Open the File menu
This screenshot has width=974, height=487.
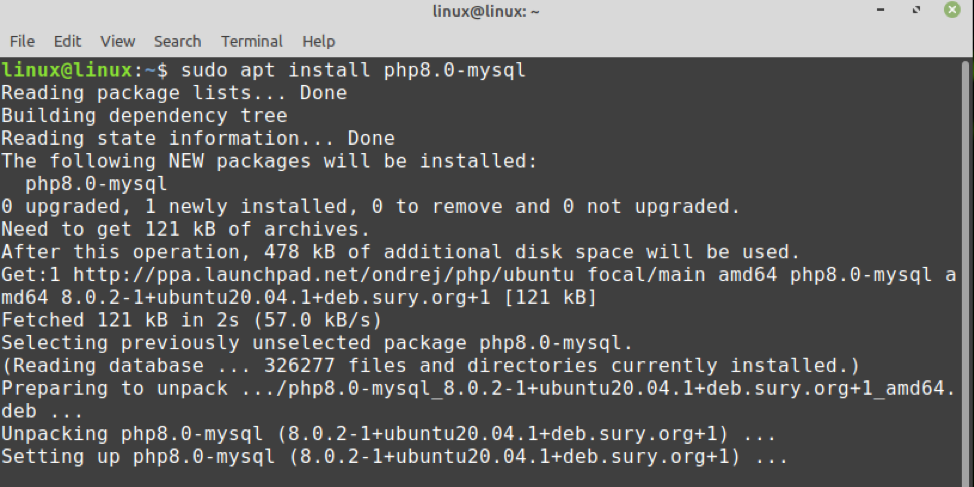coord(22,41)
